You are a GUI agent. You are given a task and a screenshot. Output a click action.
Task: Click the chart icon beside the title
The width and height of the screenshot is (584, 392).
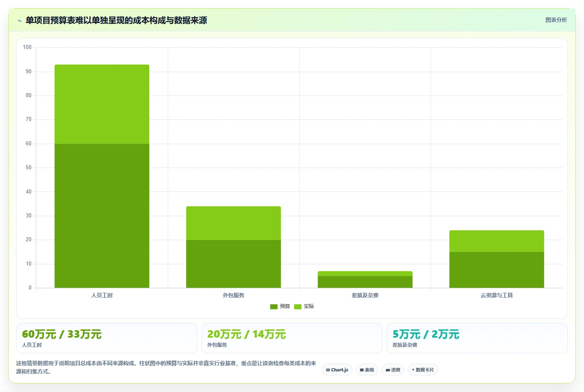(x=19, y=21)
